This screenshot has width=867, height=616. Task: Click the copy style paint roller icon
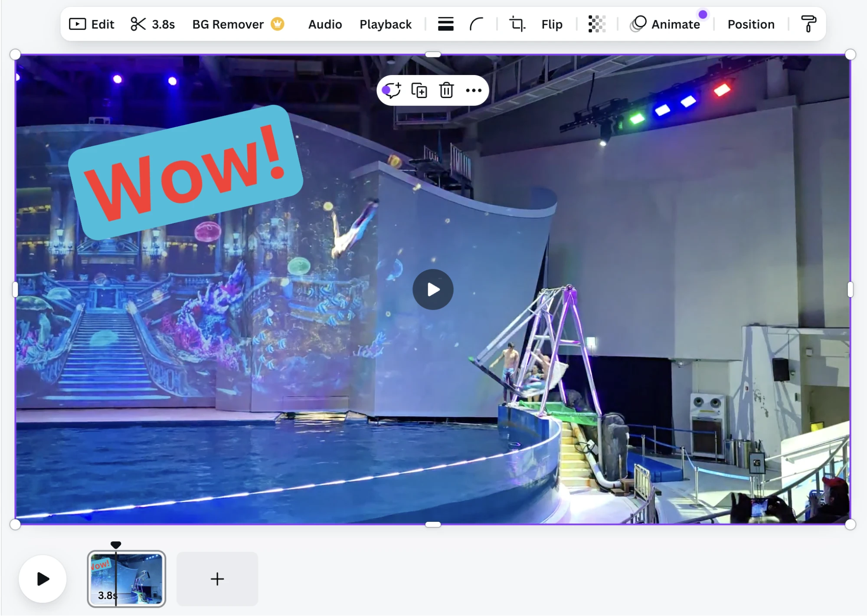[808, 24]
